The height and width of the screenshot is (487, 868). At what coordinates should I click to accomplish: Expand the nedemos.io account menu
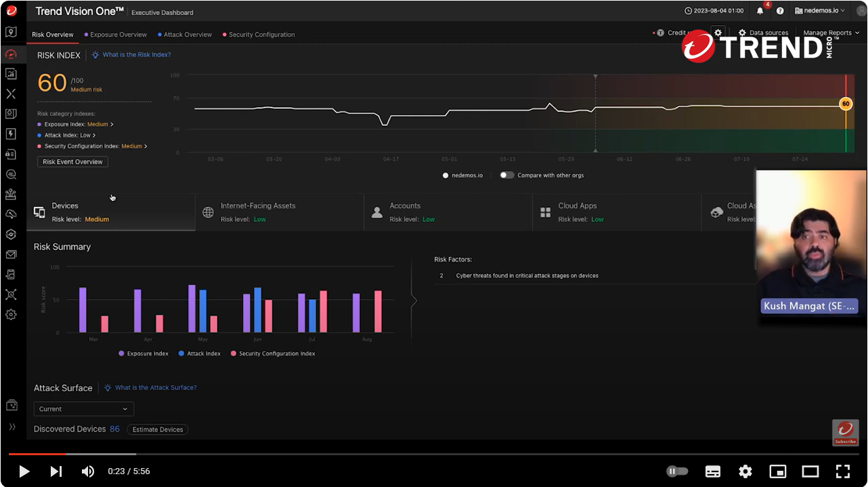820,11
